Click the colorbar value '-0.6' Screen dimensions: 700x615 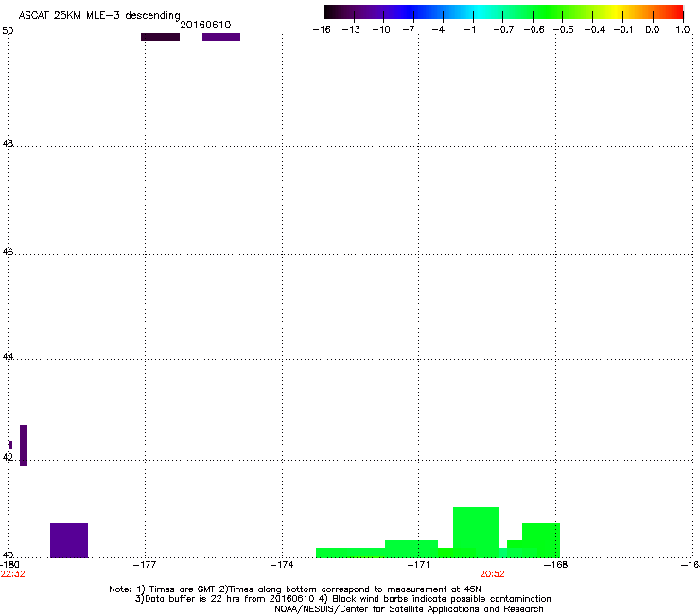(x=534, y=30)
